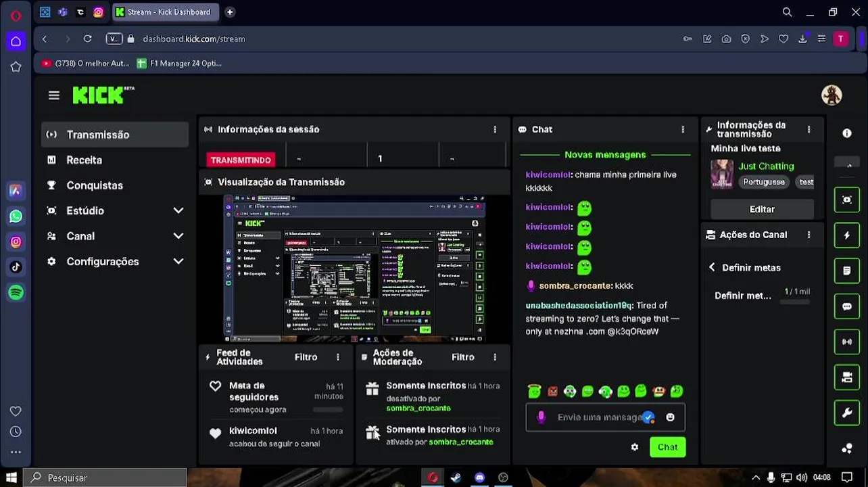Toggle the wrench widget button
The height and width of the screenshot is (487, 868).
[847, 413]
